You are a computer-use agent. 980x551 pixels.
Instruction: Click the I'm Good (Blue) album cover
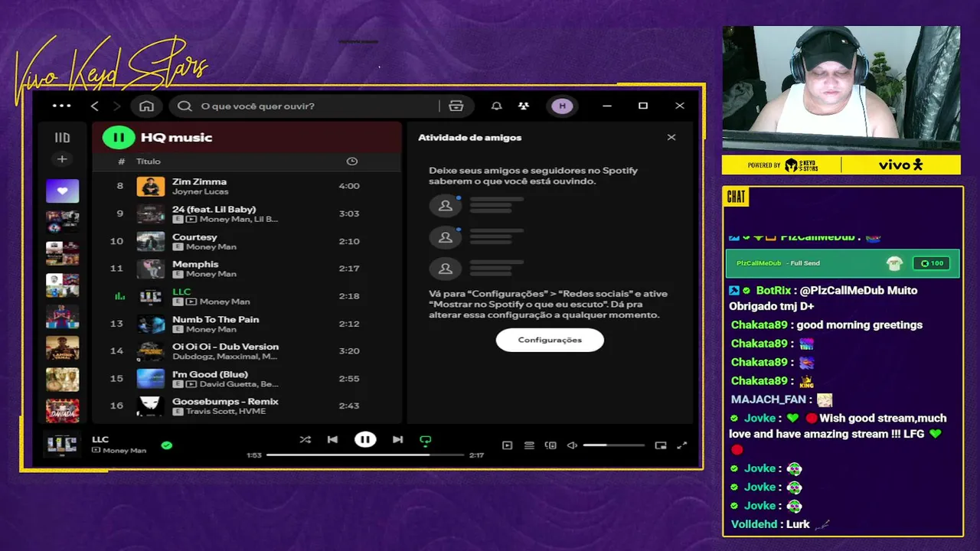151,379
